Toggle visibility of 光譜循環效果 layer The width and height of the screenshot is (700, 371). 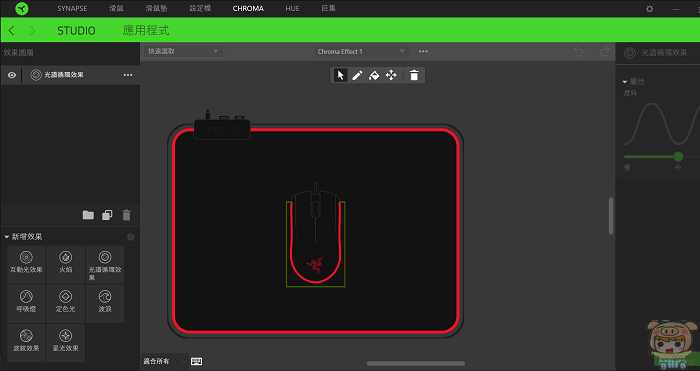12,75
